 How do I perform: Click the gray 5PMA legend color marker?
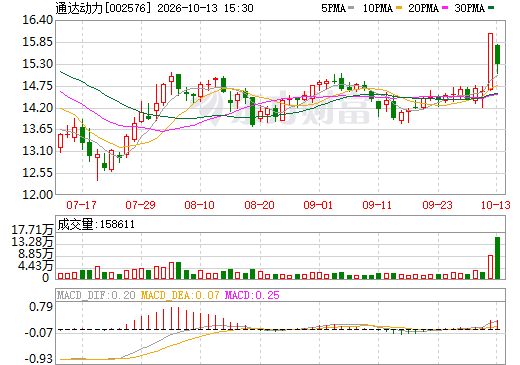[x=351, y=8]
